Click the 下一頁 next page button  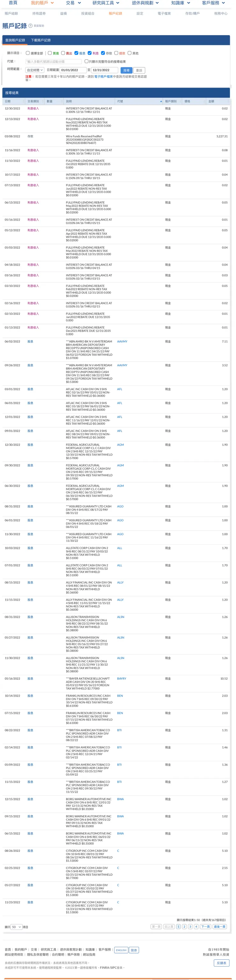click(x=205, y=926)
